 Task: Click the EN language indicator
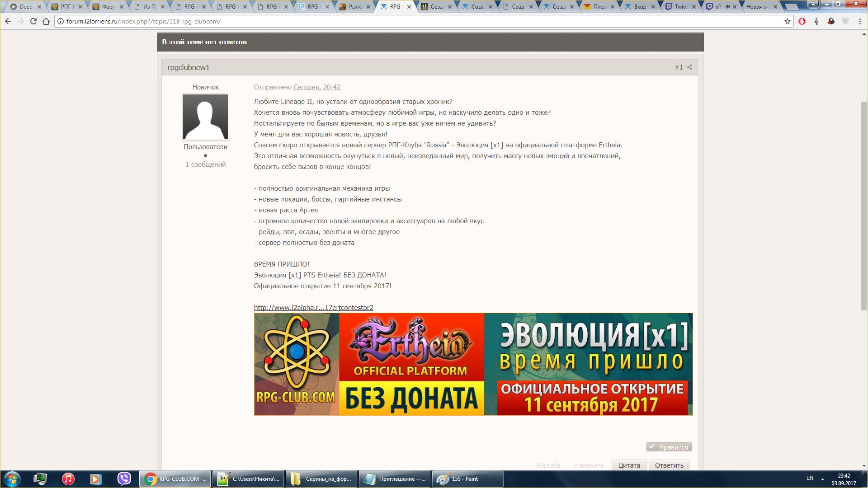point(810,478)
